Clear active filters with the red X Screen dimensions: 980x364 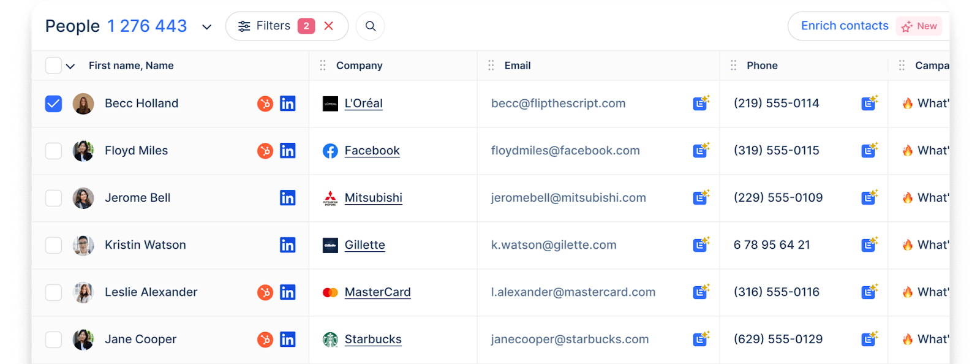tap(329, 26)
